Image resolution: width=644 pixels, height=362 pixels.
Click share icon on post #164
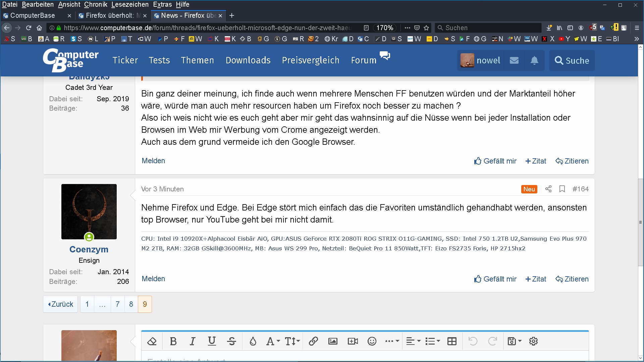point(548,189)
